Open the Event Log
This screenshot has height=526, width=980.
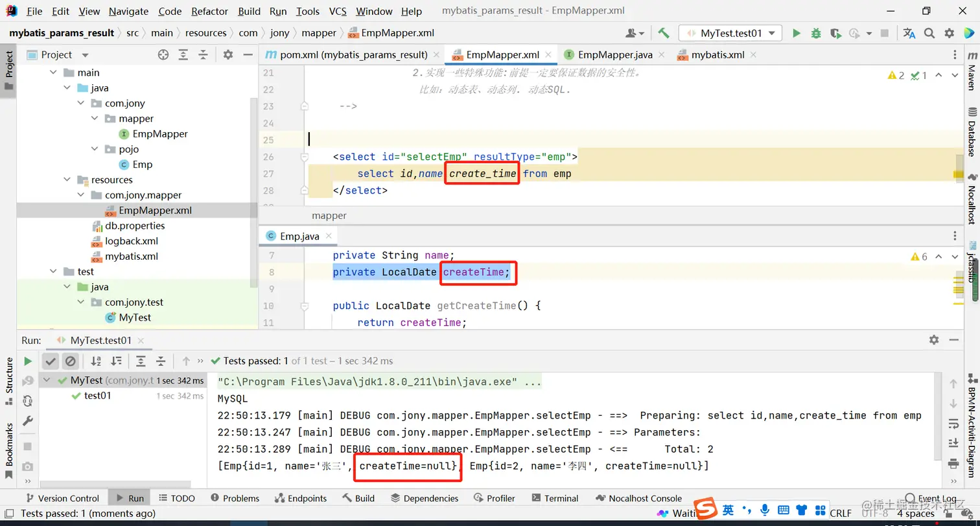[931, 499]
